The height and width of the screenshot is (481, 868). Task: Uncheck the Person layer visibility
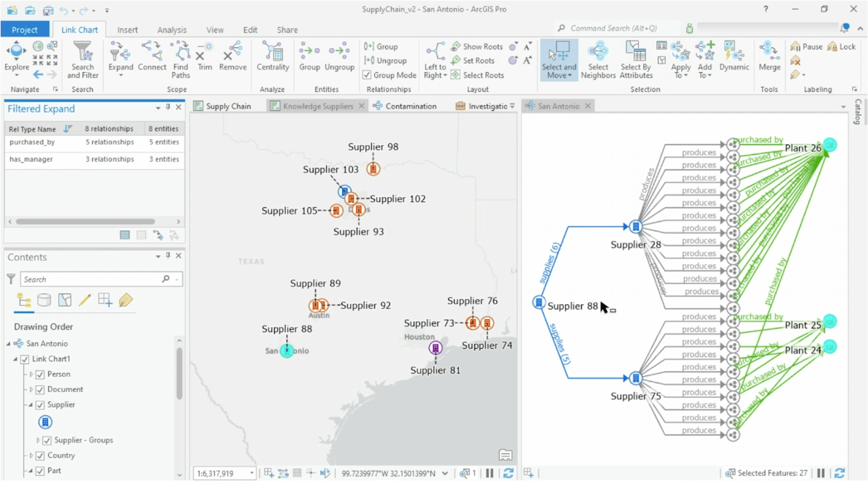[40, 374]
